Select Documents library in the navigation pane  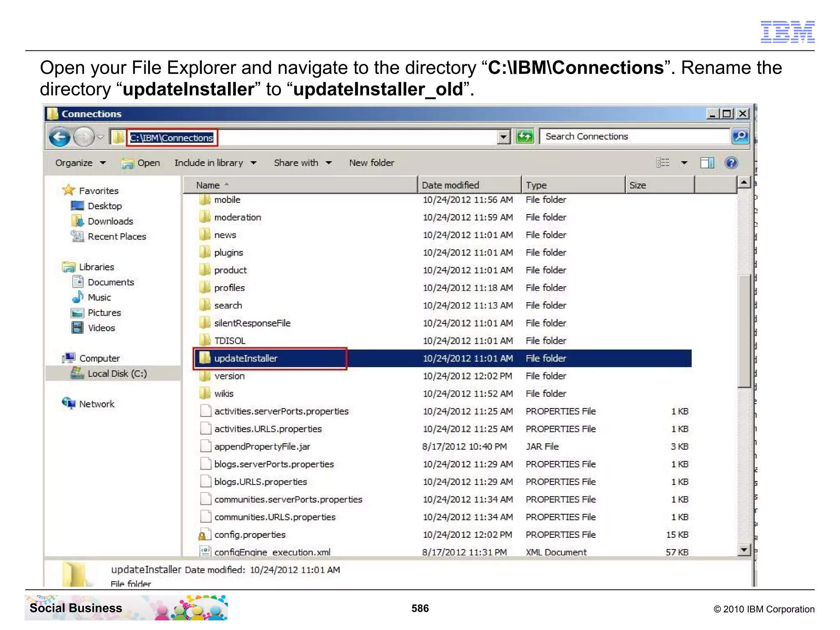103,282
